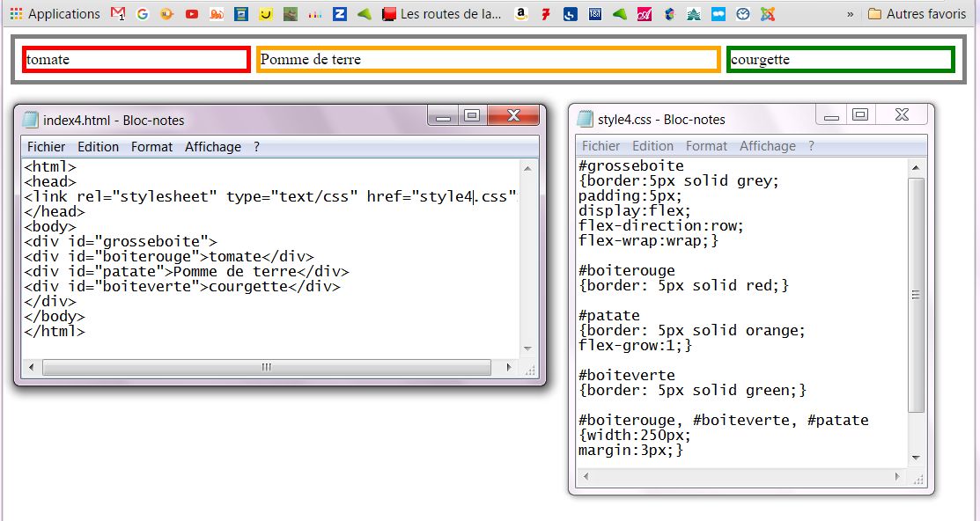Open Format menu in index4.html Bloc-notes
The height and width of the screenshot is (521, 980).
(x=151, y=147)
